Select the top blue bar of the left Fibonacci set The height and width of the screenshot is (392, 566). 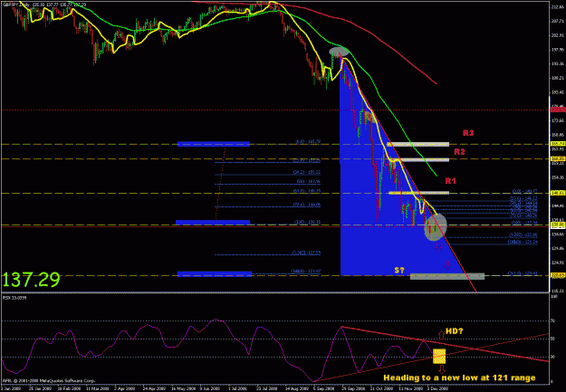point(214,144)
